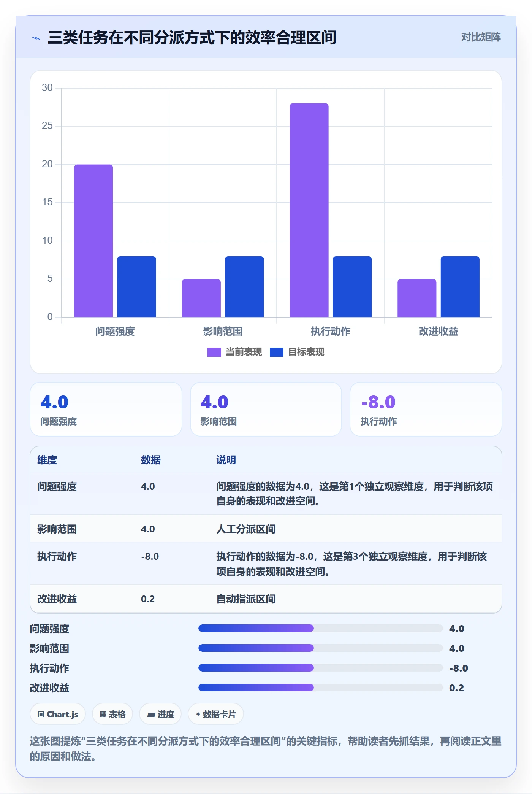This screenshot has width=532, height=794.
Task: Click the 执行动作 x-axis label in chart
Action: [331, 331]
